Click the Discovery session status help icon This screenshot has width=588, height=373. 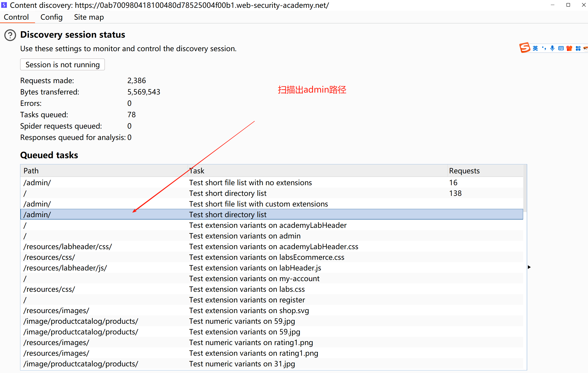point(10,35)
